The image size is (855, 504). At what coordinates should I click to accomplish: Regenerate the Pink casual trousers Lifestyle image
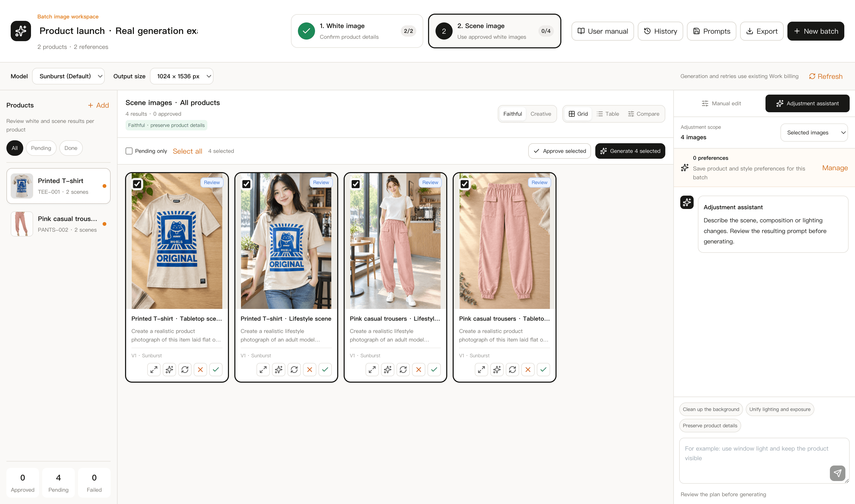[x=403, y=370]
